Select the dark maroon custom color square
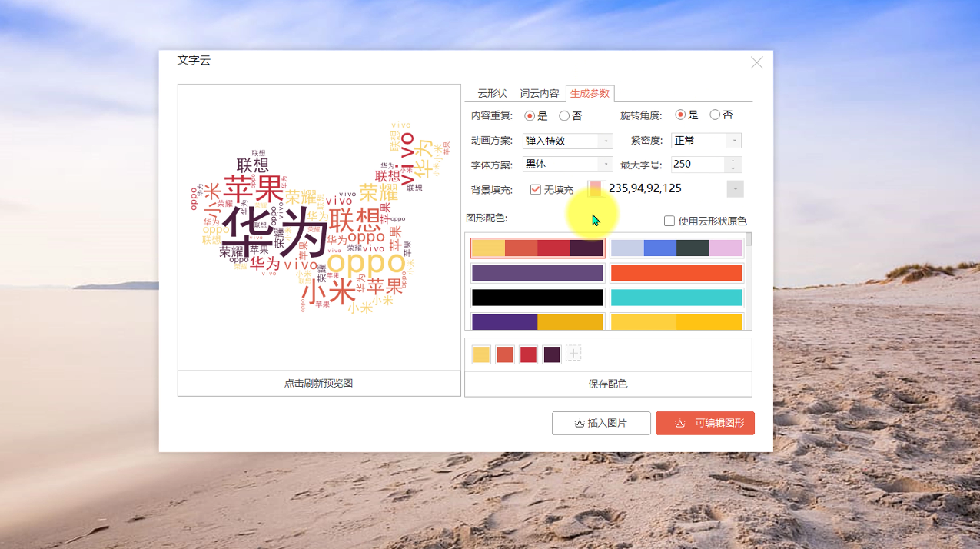 coord(552,354)
